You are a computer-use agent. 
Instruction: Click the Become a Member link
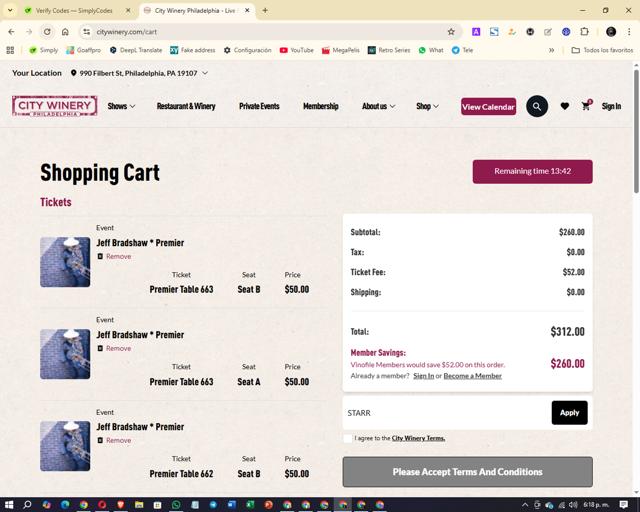pyautogui.click(x=473, y=376)
